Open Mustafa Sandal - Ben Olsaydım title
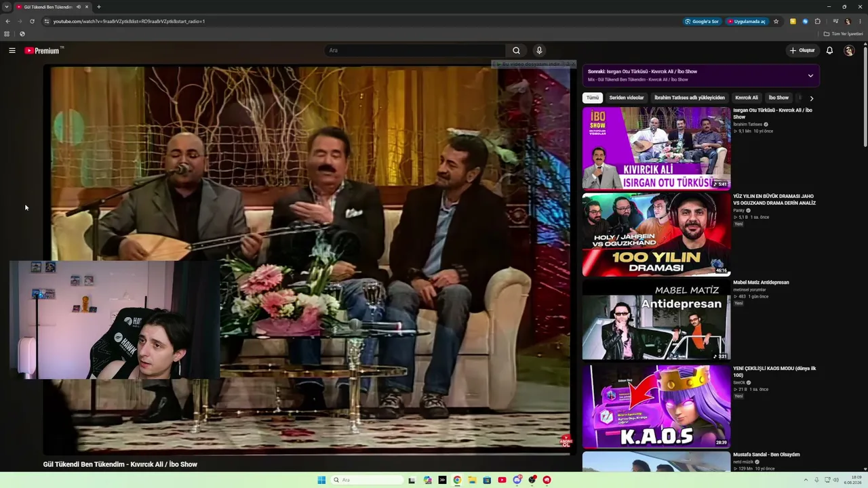868x488 pixels. [x=766, y=454]
